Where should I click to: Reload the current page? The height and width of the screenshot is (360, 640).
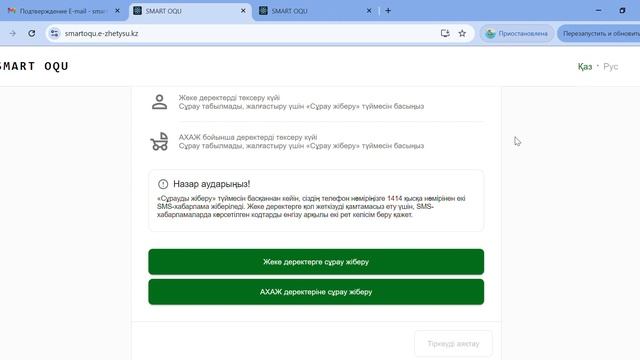31,33
